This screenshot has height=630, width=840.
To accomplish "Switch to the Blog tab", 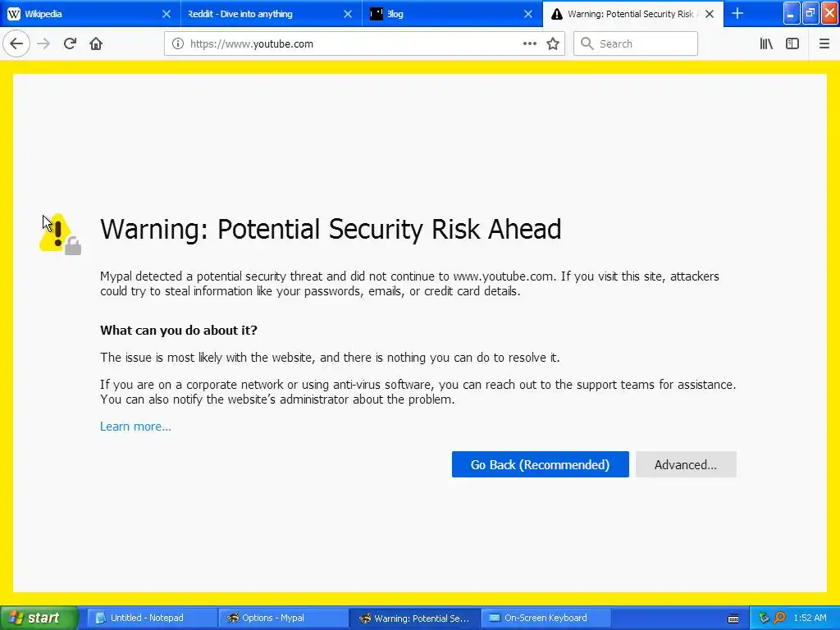I will tap(452, 14).
